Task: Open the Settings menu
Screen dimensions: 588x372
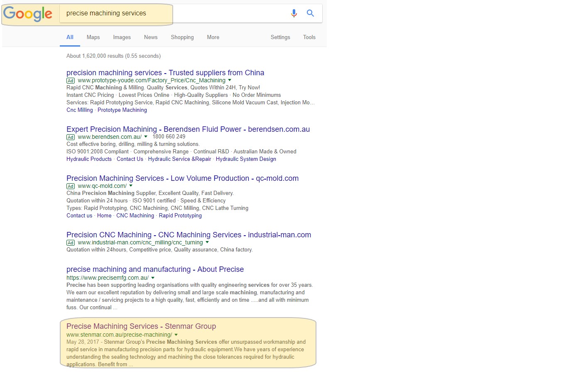Action: coord(280,37)
